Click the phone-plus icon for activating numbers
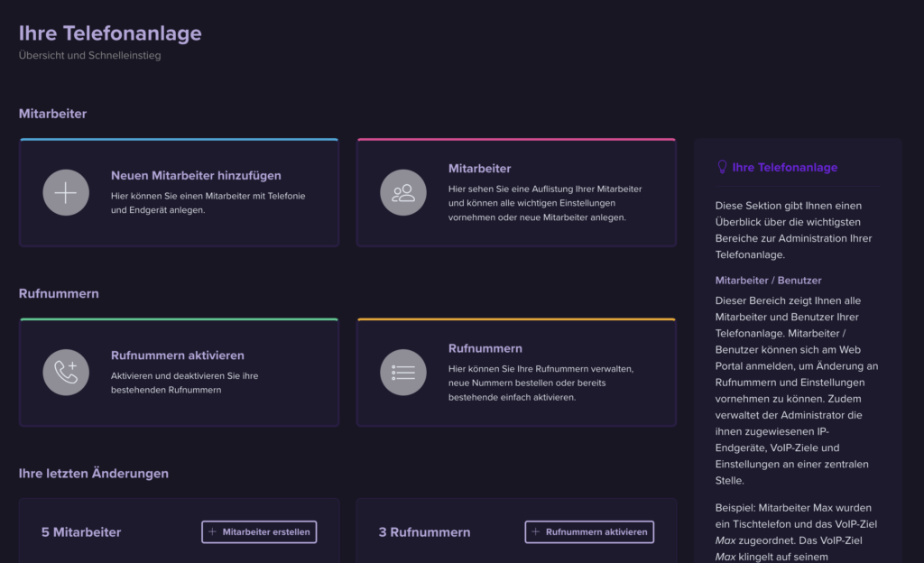Viewport: 924px width, 563px height. 66,372
